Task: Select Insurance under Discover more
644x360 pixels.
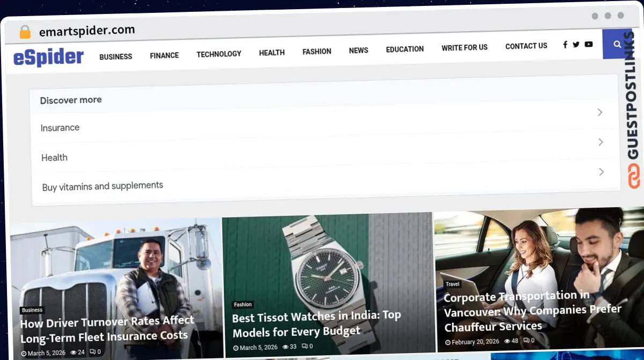Action: pyautogui.click(x=60, y=128)
